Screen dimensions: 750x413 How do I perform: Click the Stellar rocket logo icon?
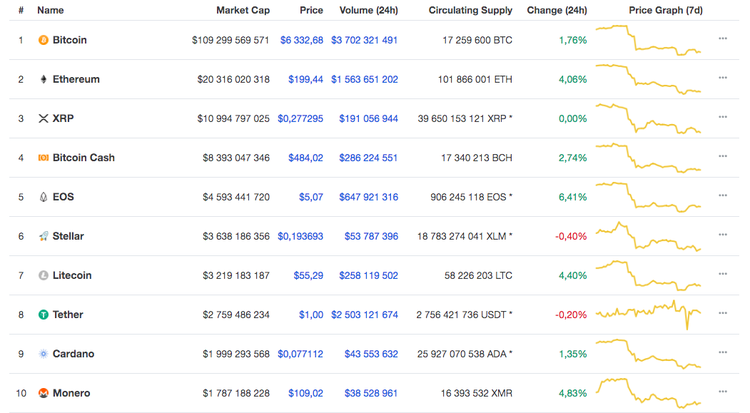(x=43, y=236)
